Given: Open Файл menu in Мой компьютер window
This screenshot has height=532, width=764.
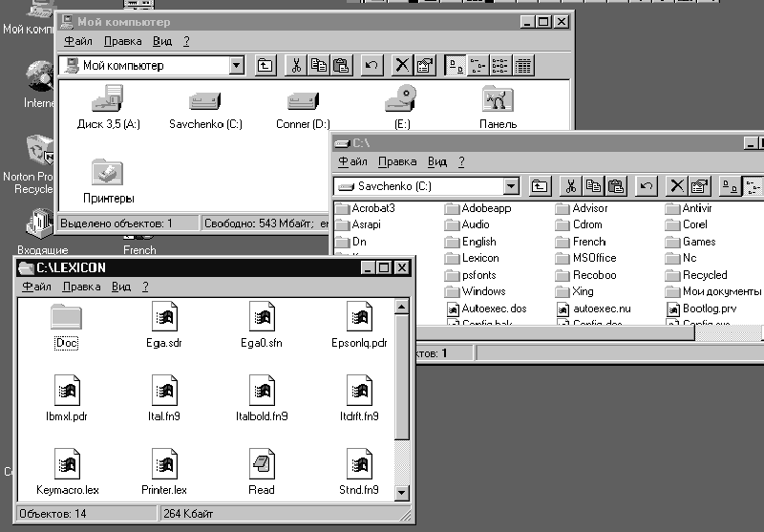Looking at the screenshot, I should 78,41.
